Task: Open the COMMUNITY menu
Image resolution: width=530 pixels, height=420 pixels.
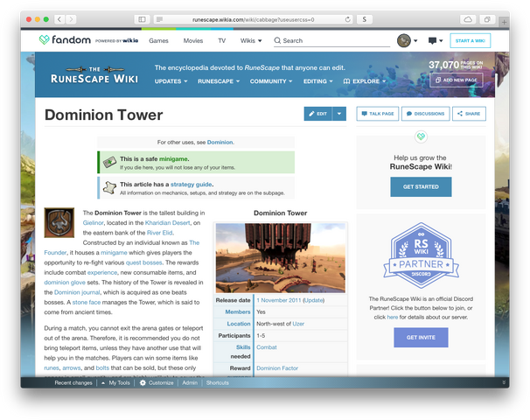Action: [271, 81]
